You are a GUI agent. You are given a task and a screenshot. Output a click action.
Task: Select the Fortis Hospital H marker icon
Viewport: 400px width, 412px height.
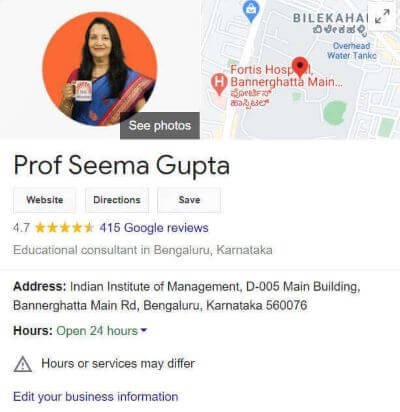(219, 84)
